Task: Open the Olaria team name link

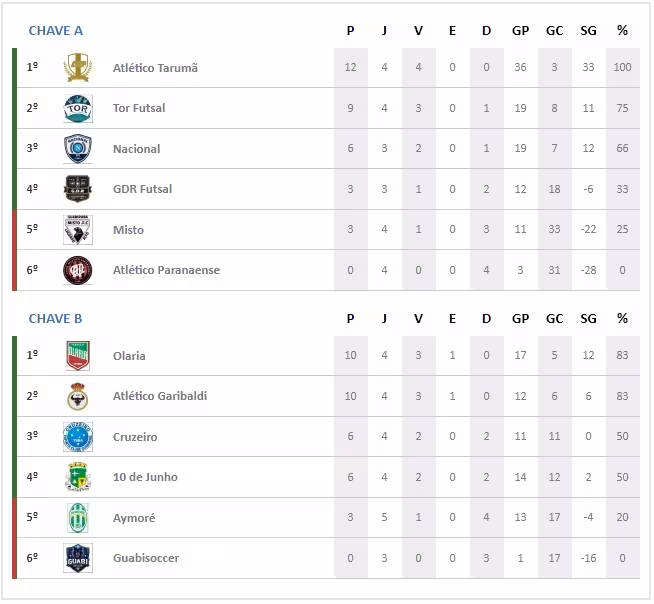Action: click(x=129, y=356)
